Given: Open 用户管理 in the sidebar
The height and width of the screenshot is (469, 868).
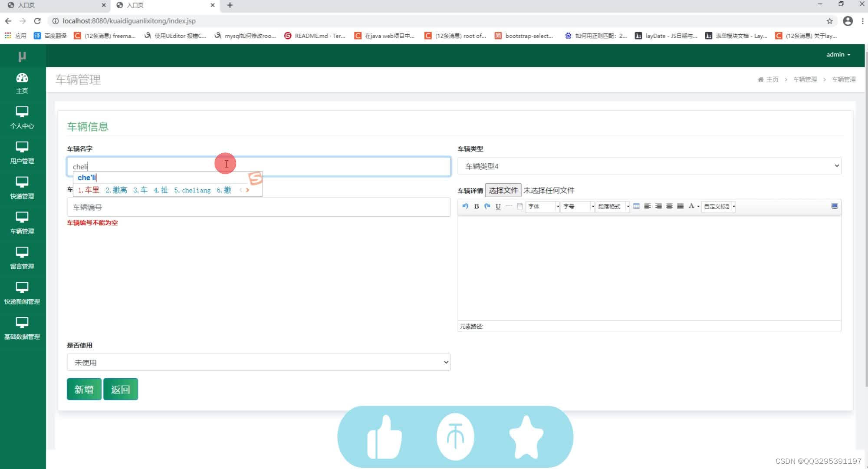Looking at the screenshot, I should (x=22, y=153).
